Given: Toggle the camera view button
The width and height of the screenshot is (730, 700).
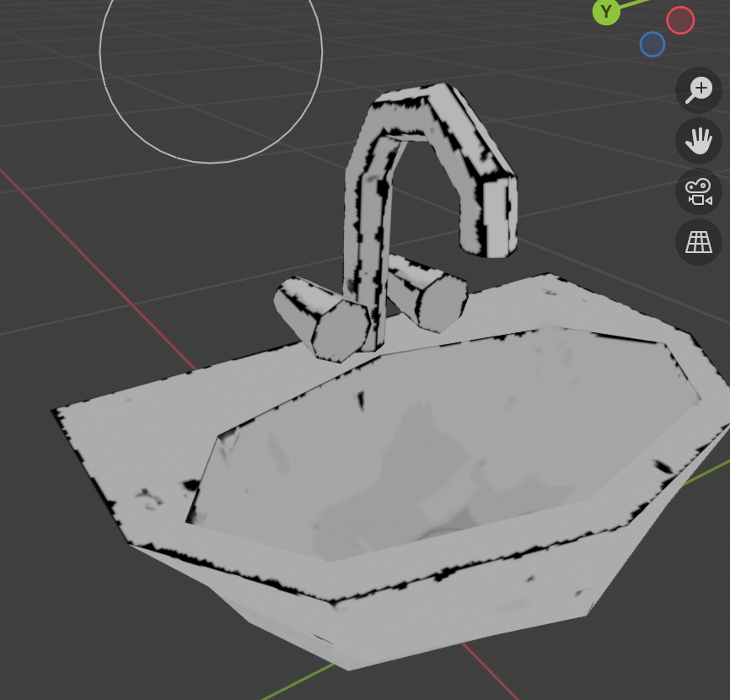Looking at the screenshot, I should pos(699,191).
